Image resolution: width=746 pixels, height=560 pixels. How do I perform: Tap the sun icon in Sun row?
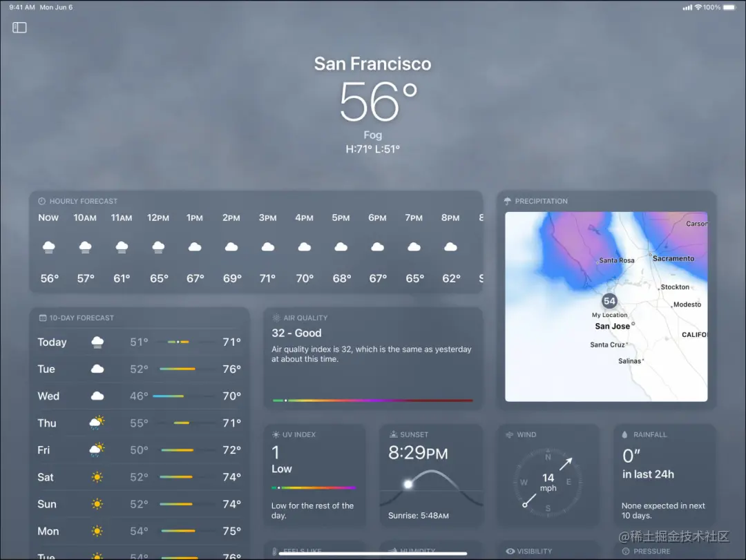coord(97,504)
